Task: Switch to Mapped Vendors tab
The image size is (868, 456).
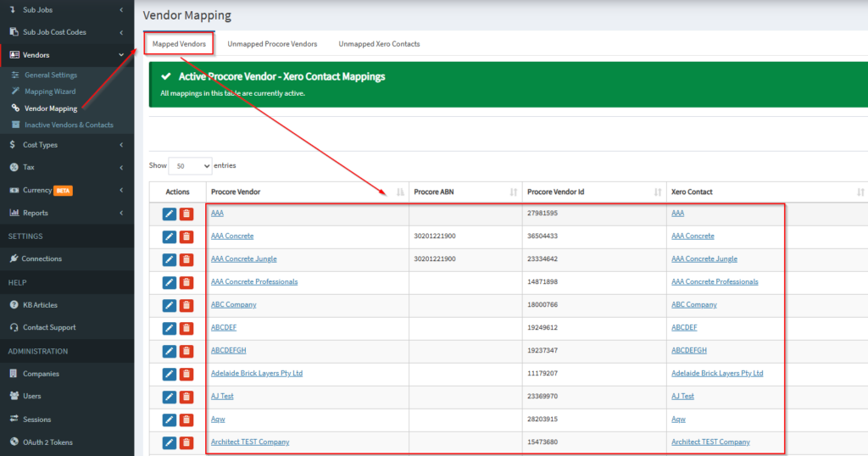Action: 179,44
